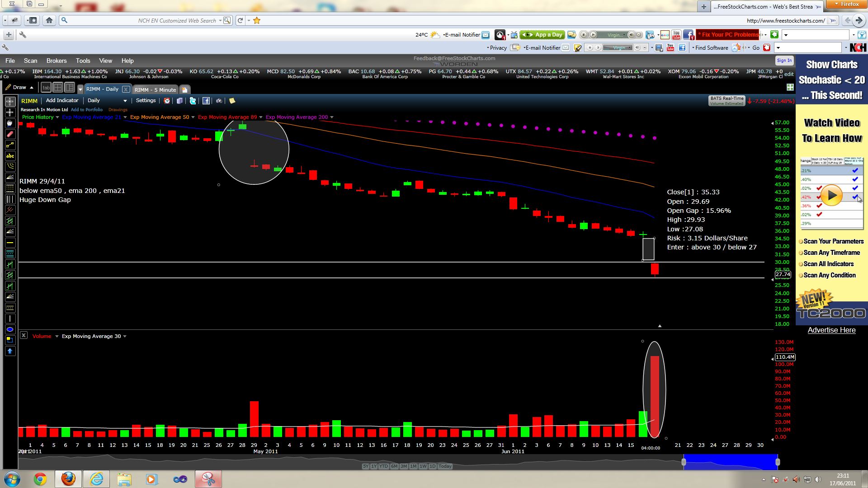Select the vertical line drawing tool
This screenshot has height=488, width=868.
[x=10, y=319]
